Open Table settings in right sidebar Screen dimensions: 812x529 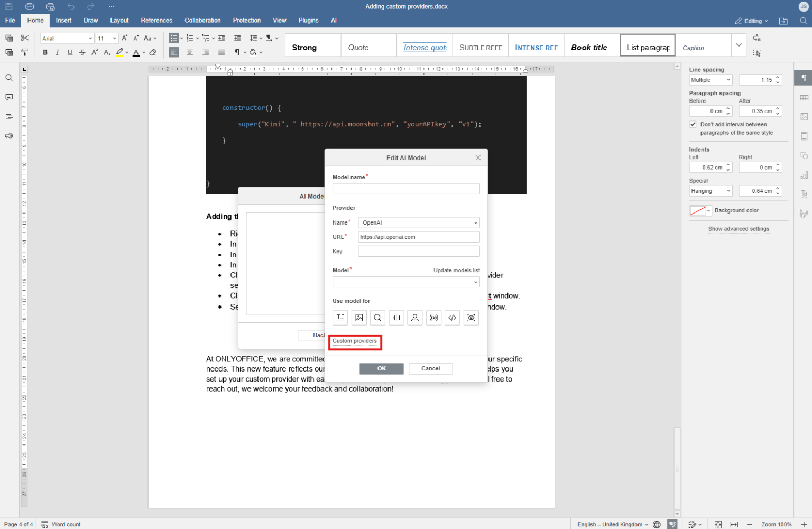point(804,97)
